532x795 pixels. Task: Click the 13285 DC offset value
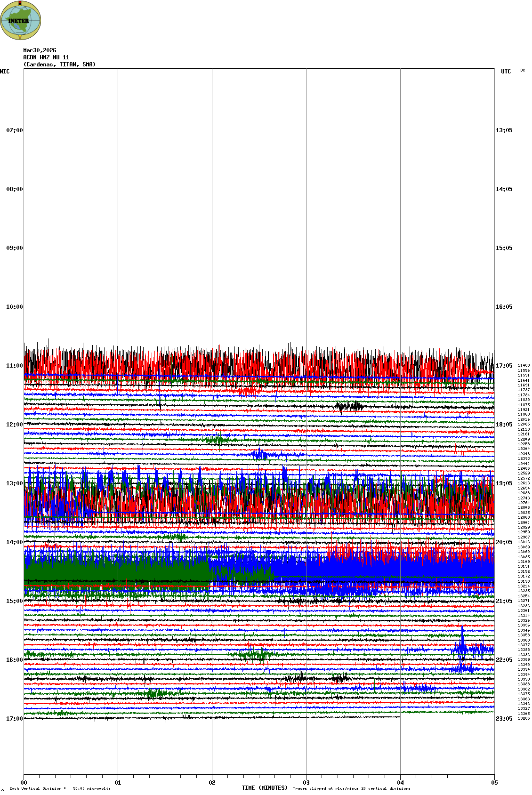pos(524,718)
